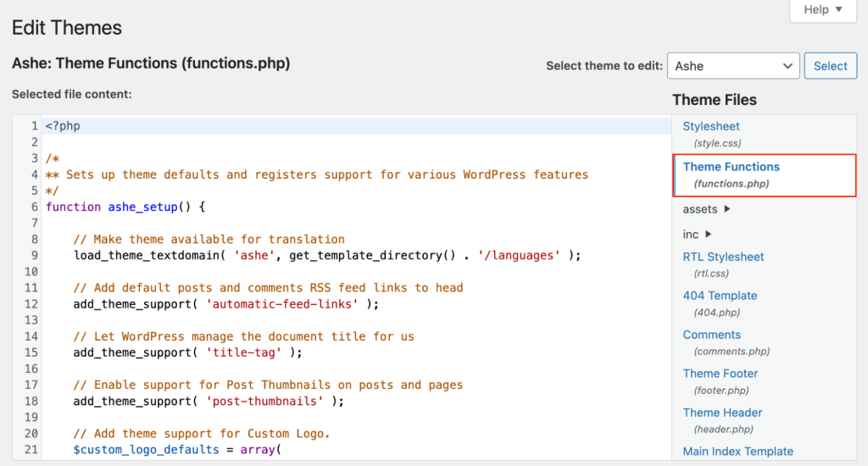
Task: Click the $custom_logo_defaults code line
Action: point(176,450)
